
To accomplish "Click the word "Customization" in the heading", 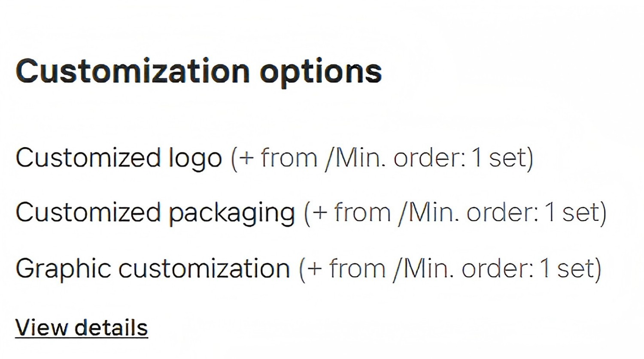I will tap(133, 71).
